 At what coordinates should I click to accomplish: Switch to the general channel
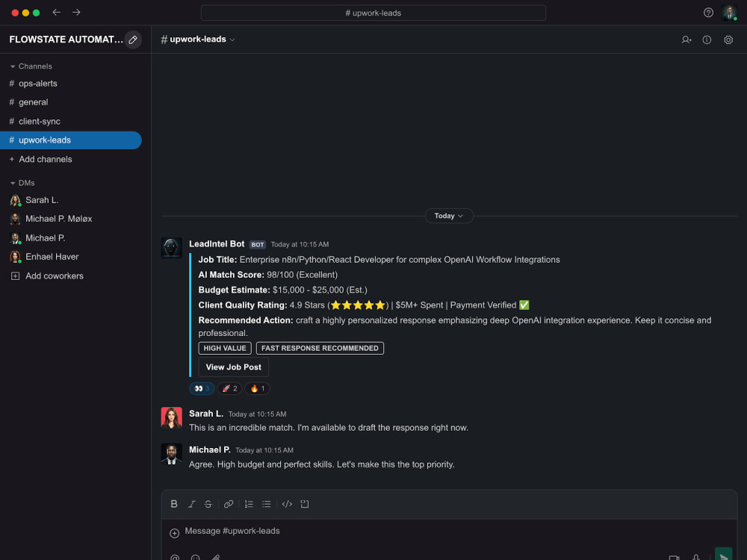click(72, 102)
